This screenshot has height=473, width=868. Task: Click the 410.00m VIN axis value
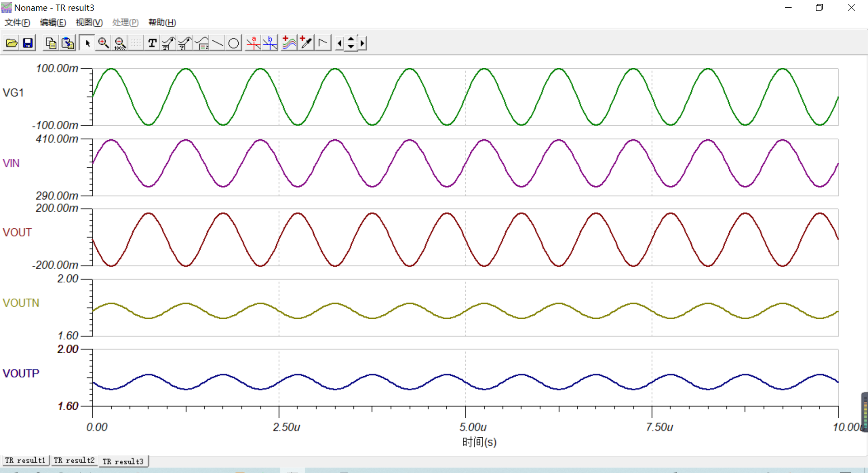point(57,139)
